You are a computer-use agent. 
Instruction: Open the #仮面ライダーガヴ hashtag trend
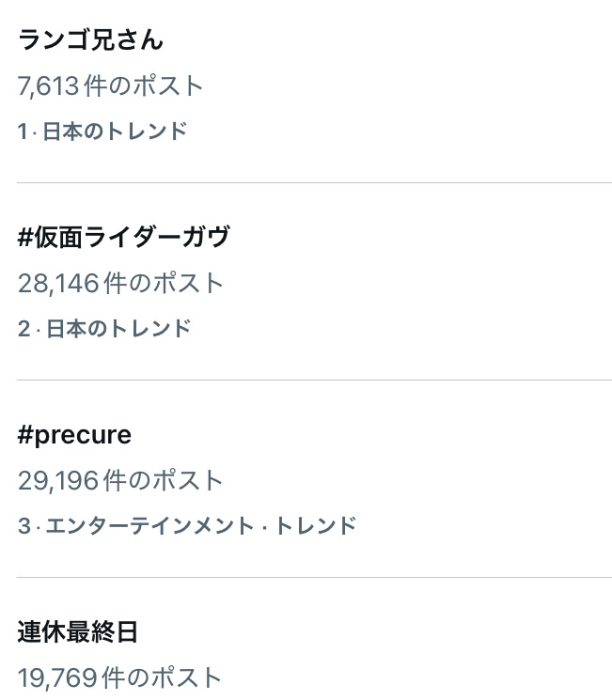(x=124, y=237)
